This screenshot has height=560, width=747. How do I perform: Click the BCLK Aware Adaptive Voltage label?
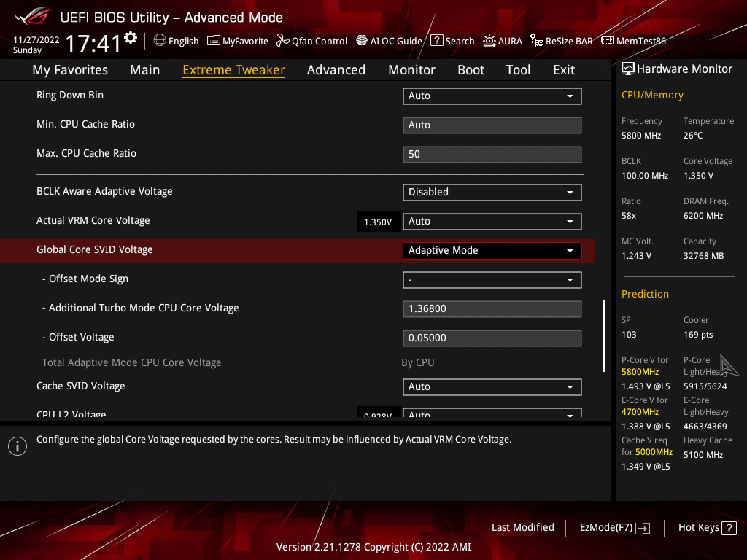[x=104, y=192]
